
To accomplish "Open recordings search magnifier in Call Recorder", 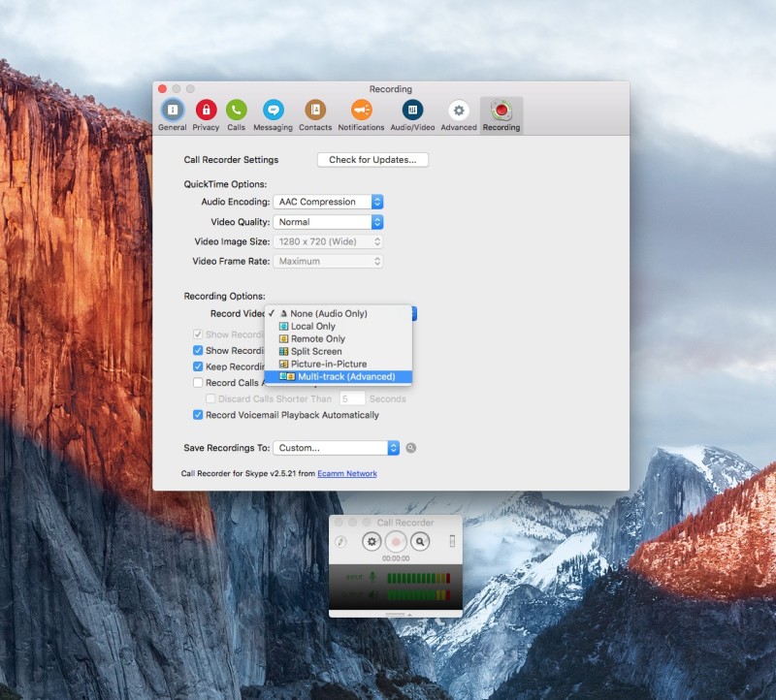I will 420,541.
